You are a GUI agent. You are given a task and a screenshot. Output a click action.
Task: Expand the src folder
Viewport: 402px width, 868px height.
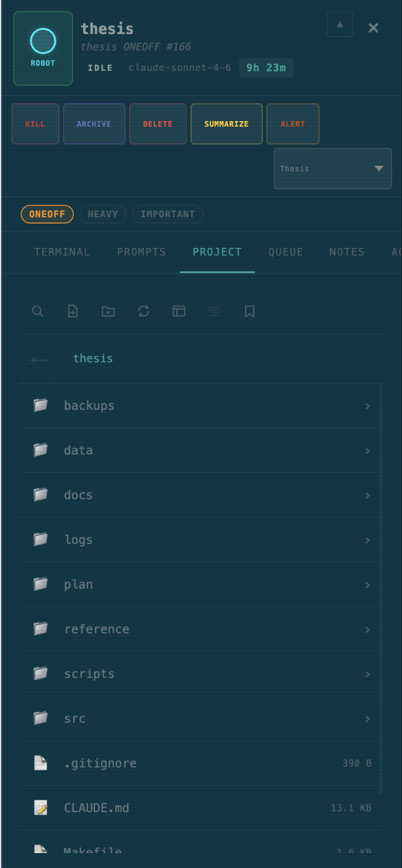click(x=74, y=718)
